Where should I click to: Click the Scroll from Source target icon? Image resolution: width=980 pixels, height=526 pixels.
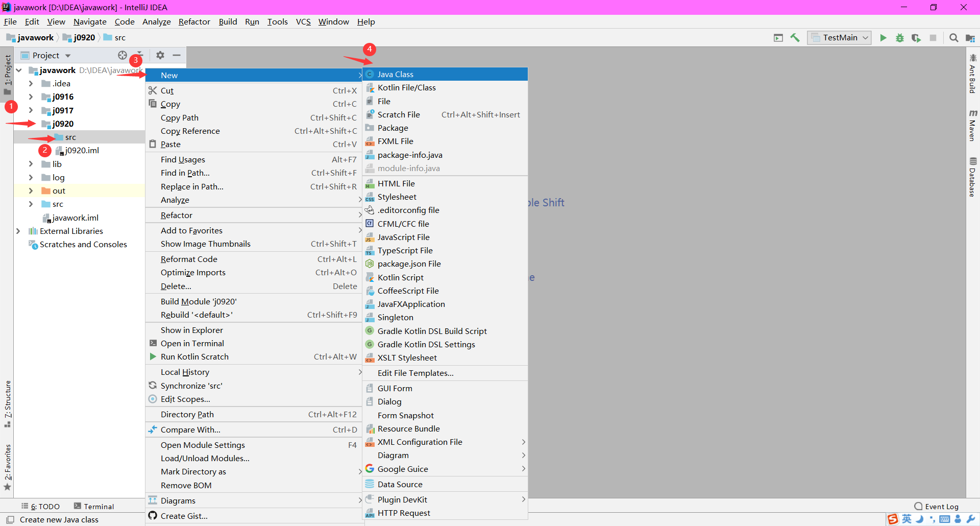pyautogui.click(x=122, y=55)
